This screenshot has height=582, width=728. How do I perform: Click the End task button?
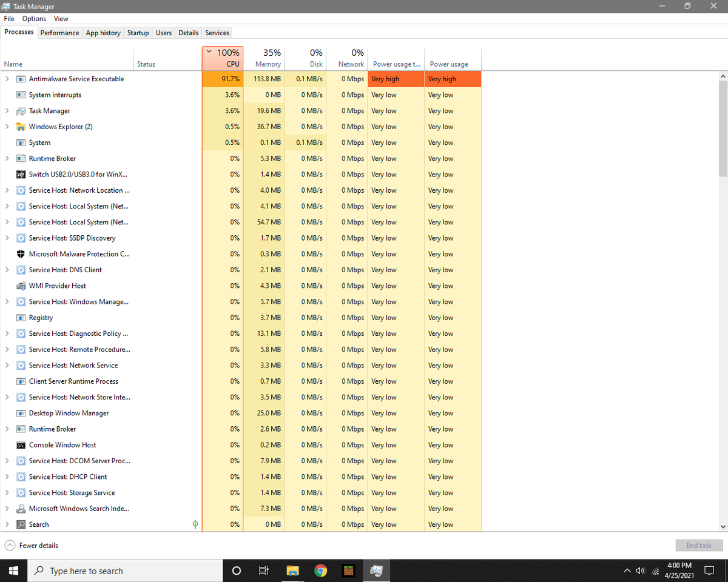[699, 545]
